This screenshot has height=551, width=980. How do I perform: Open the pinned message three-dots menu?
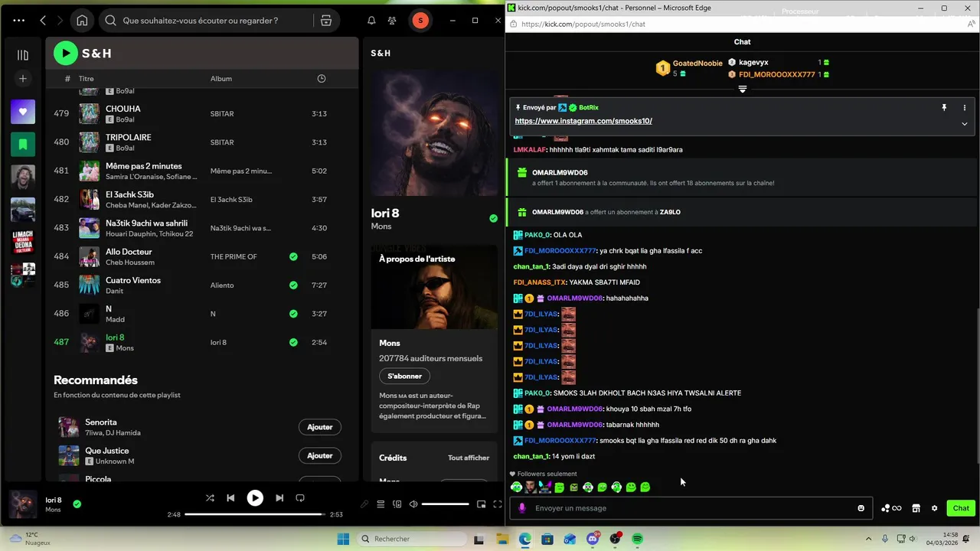[x=964, y=108]
